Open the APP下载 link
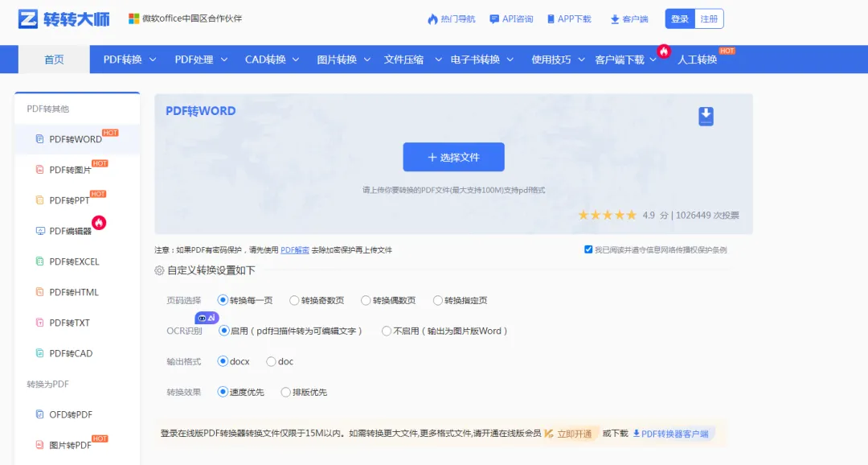 point(574,19)
